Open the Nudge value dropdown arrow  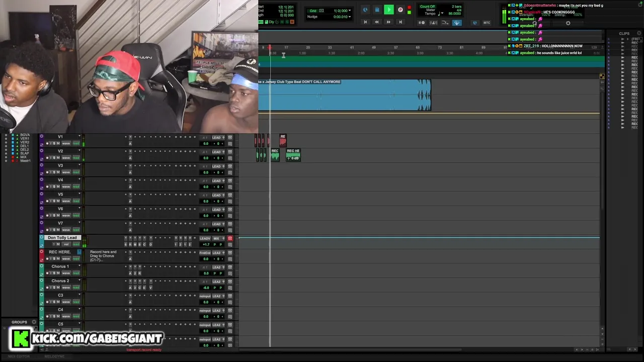350,17
